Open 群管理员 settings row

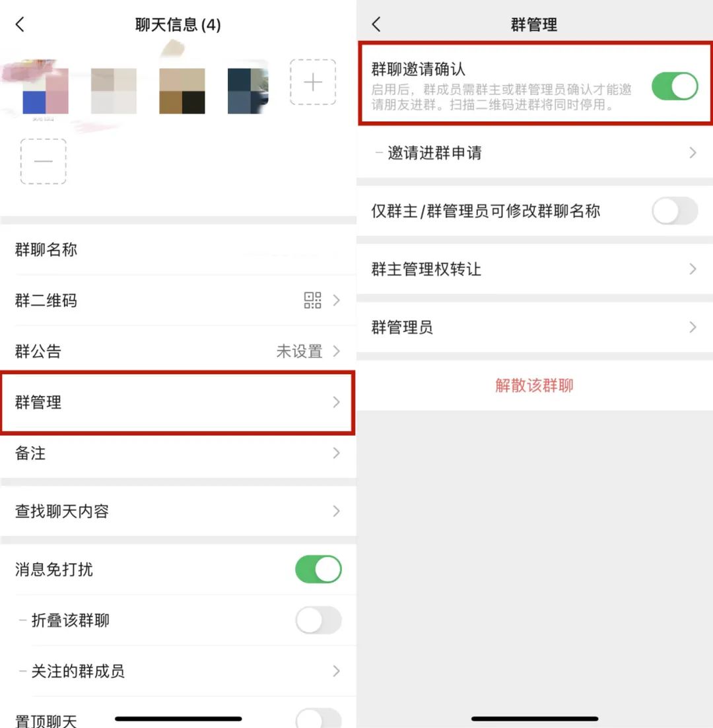[x=535, y=327]
